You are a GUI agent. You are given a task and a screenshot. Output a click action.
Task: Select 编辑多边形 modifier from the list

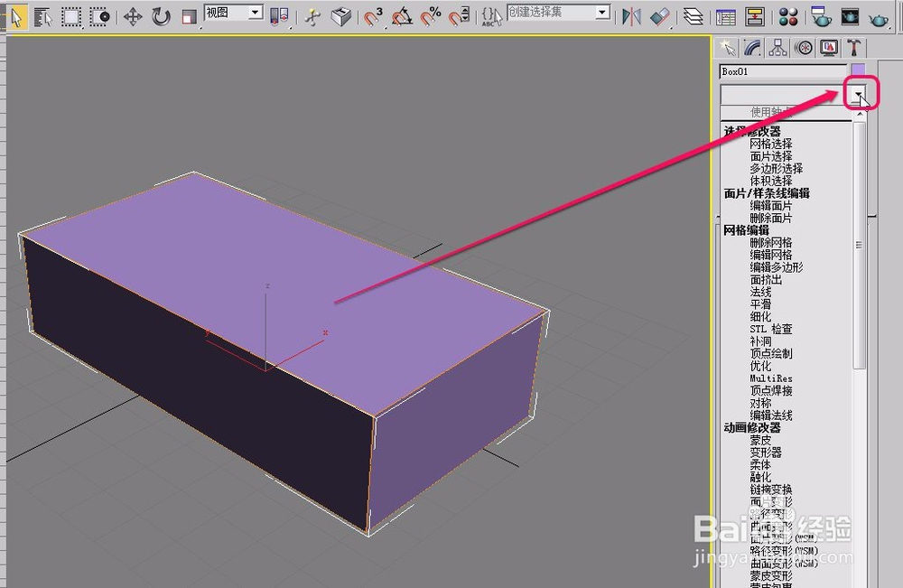[x=776, y=267]
